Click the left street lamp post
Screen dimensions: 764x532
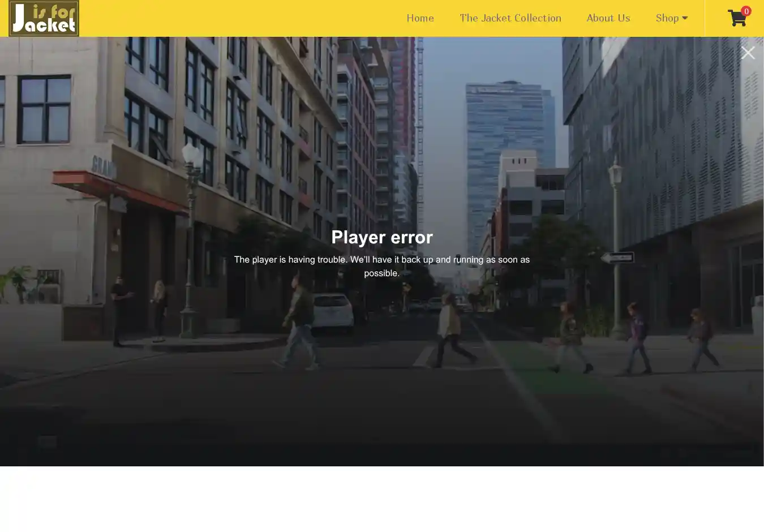click(190, 238)
